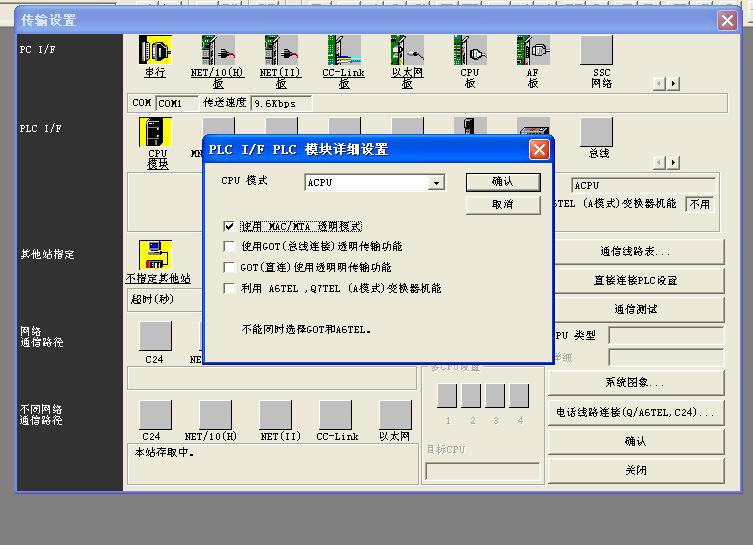Click the NET/10(H) board icon
Screen dimensions: 753x545
[217, 50]
